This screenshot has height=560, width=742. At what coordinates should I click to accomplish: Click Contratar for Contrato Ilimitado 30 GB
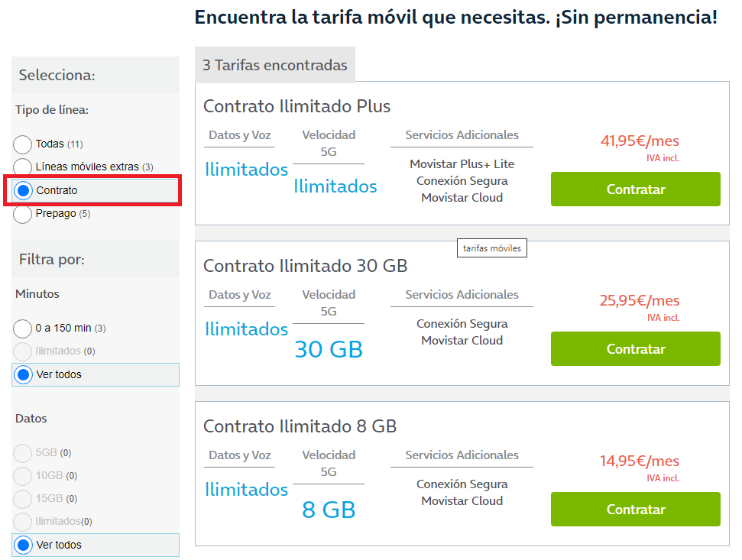pos(635,349)
